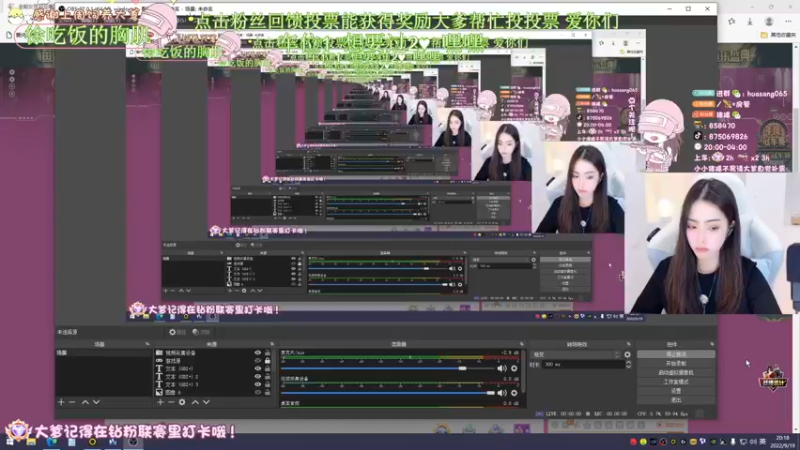
Task: Show the 图像 6 source with its eye icon
Action: (258, 392)
